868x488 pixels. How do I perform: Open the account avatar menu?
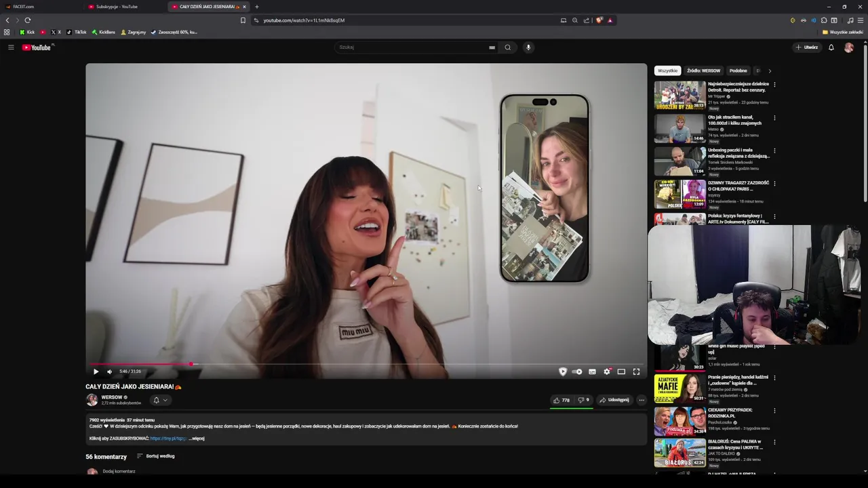pyautogui.click(x=849, y=47)
